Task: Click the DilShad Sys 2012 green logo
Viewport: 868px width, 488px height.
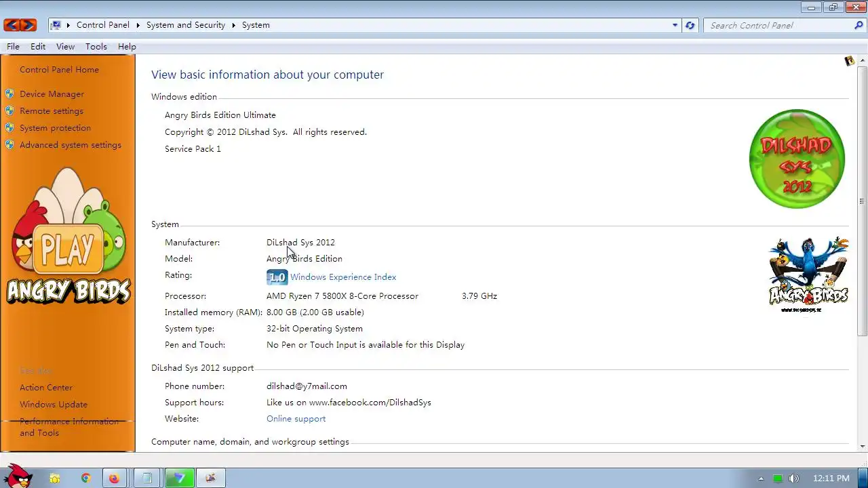Action: tap(797, 159)
